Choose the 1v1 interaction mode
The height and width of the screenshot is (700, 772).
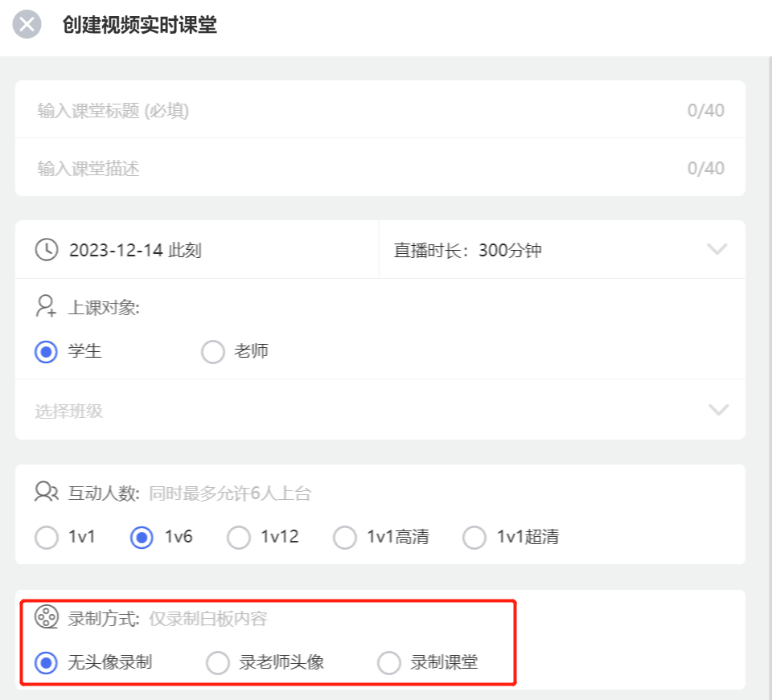[x=47, y=537]
